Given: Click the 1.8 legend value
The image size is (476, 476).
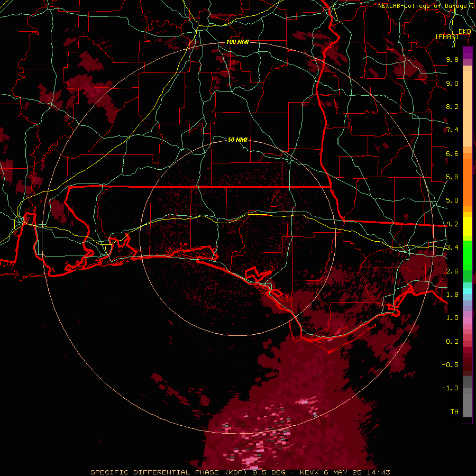Looking at the screenshot, I should (452, 295).
